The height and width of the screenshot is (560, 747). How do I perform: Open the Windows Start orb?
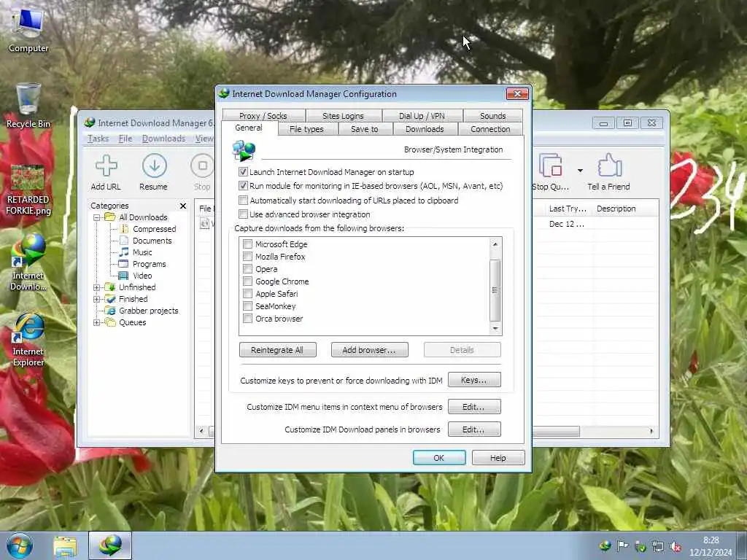pos(20,545)
